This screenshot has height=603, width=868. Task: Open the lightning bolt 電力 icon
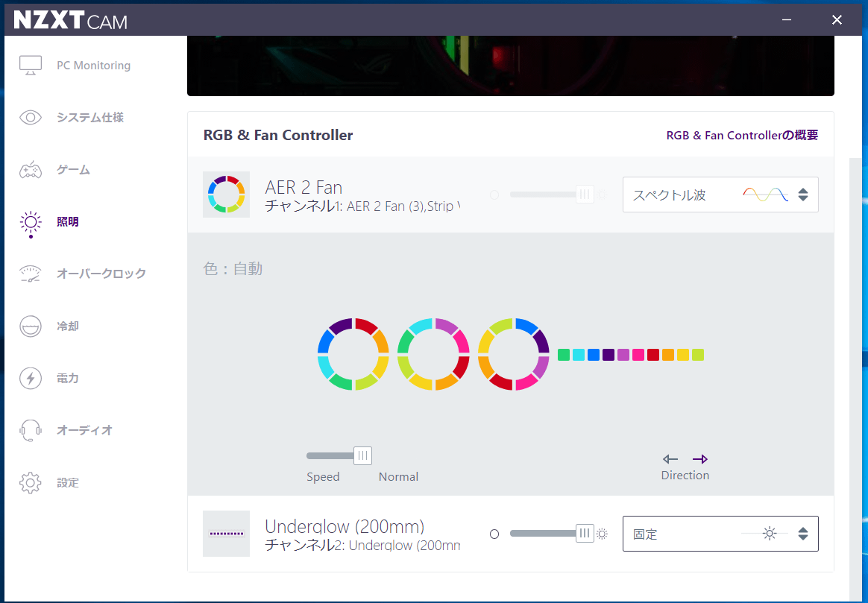pyautogui.click(x=31, y=379)
